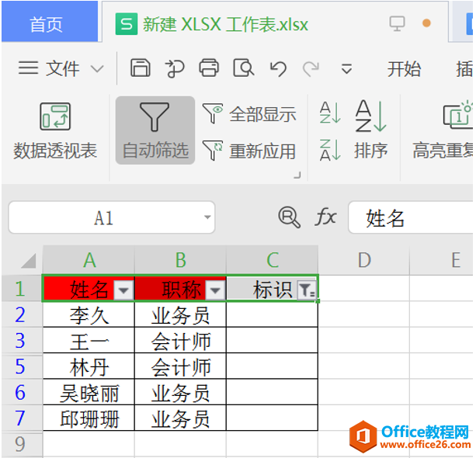
Task: Select column A header
Action: [x=89, y=260]
